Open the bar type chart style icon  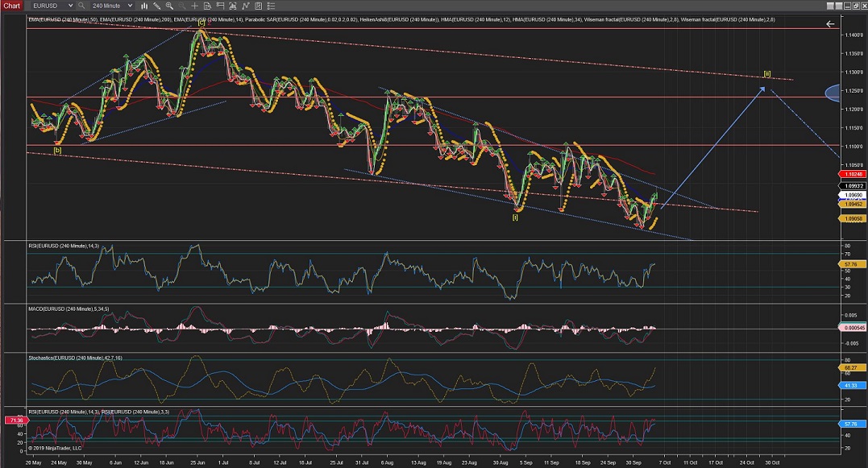click(146, 6)
